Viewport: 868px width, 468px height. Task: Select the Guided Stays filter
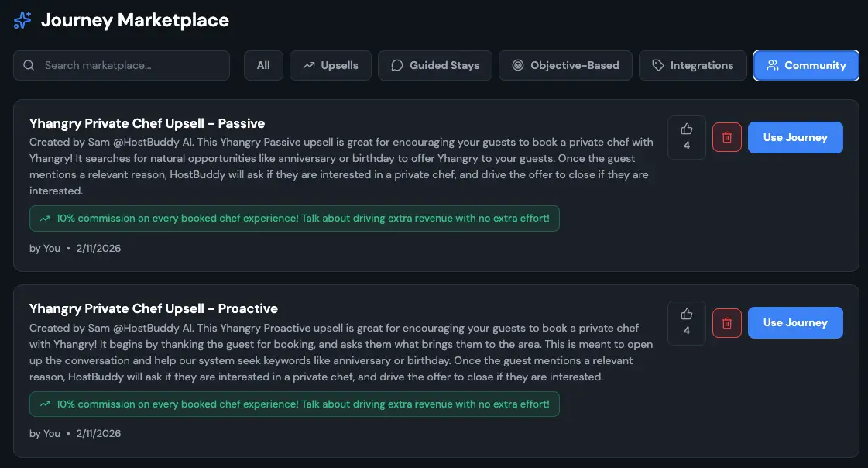coord(435,65)
